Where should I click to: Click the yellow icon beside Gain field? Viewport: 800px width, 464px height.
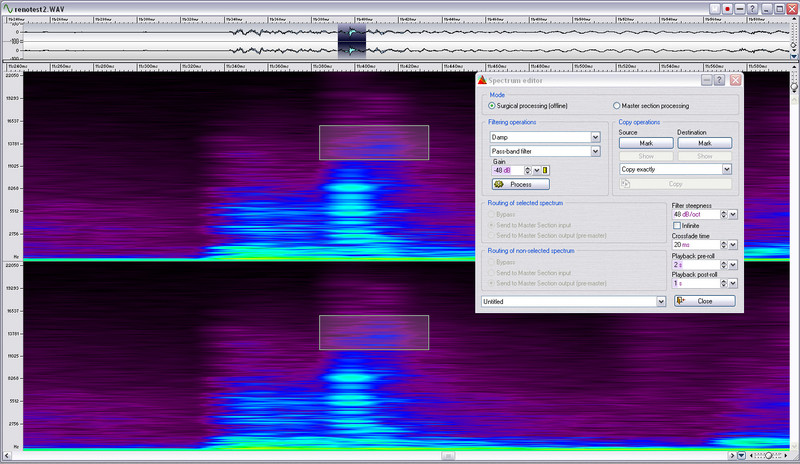tap(545, 170)
